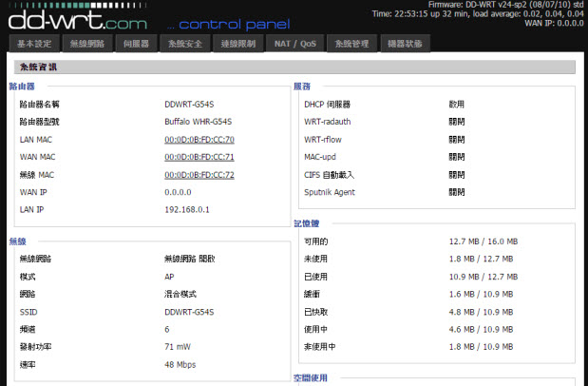The image size is (588, 386).
Task: Click the WRT-radauth label
Action: (x=328, y=122)
